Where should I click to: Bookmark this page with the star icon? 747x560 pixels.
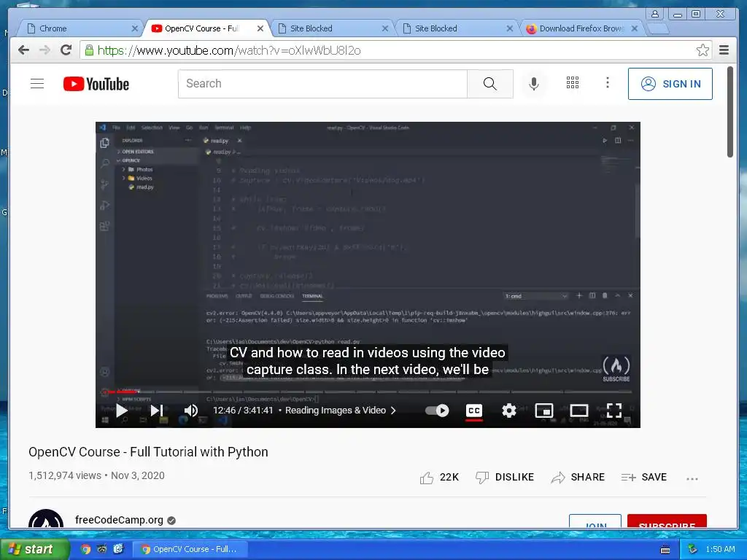(x=703, y=50)
